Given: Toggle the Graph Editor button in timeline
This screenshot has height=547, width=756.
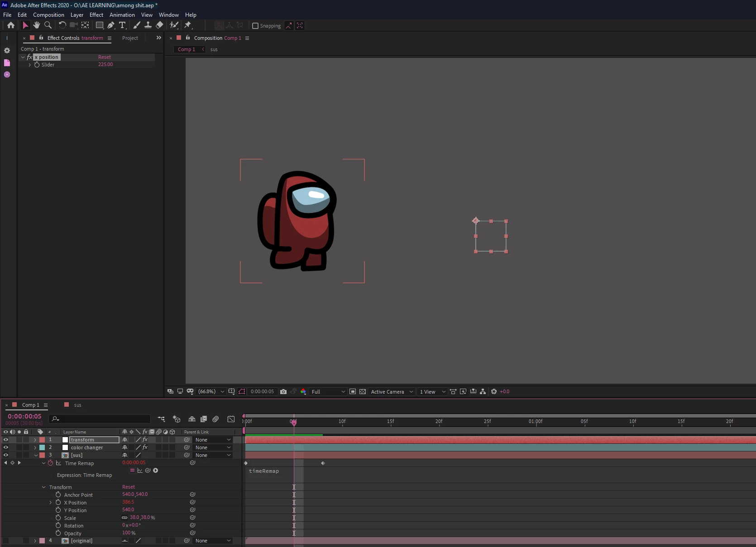Looking at the screenshot, I should pyautogui.click(x=231, y=419).
